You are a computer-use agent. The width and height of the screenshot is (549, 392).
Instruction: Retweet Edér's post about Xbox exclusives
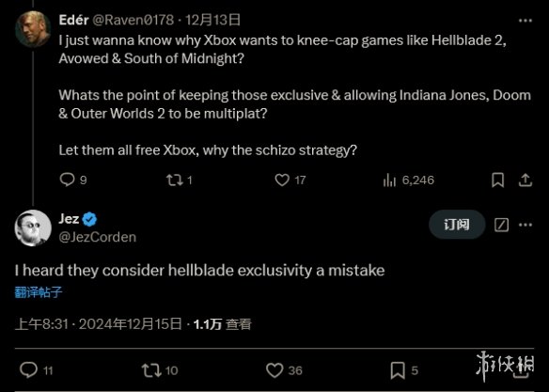(x=174, y=180)
